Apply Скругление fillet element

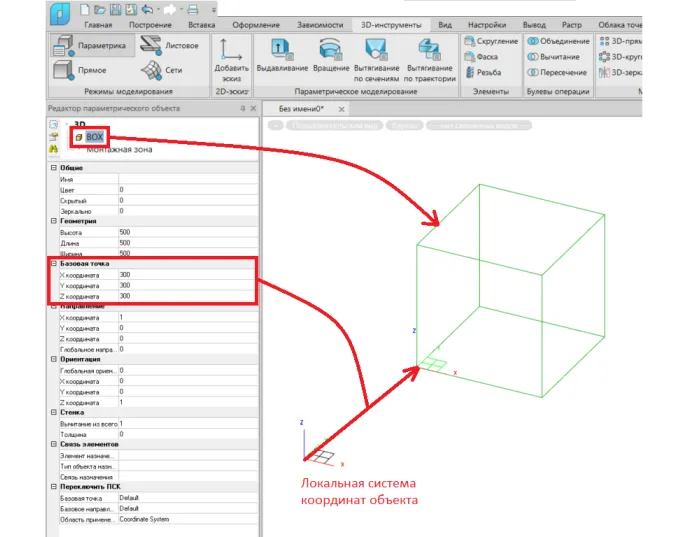tap(491, 41)
